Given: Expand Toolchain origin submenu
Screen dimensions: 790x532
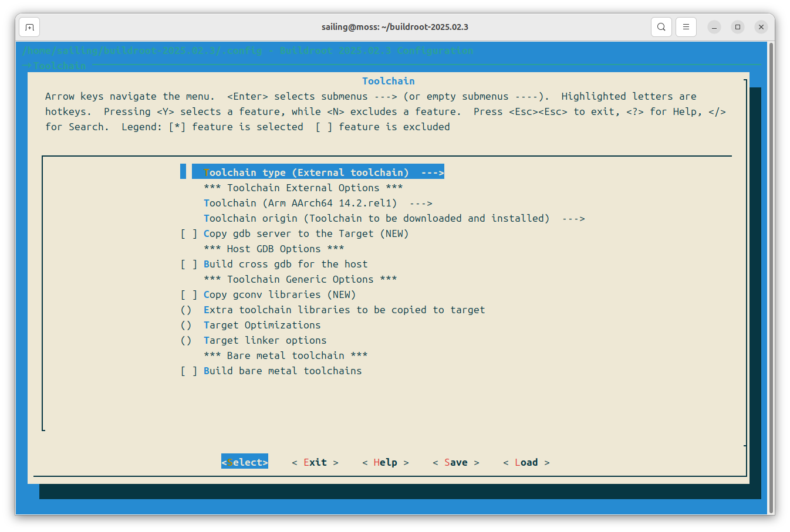Looking at the screenshot, I should (393, 218).
